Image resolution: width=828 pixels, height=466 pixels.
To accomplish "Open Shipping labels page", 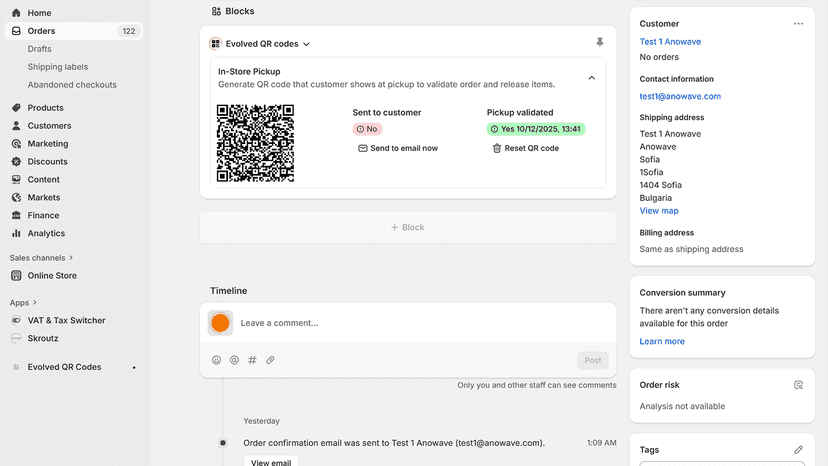I will pyautogui.click(x=58, y=67).
